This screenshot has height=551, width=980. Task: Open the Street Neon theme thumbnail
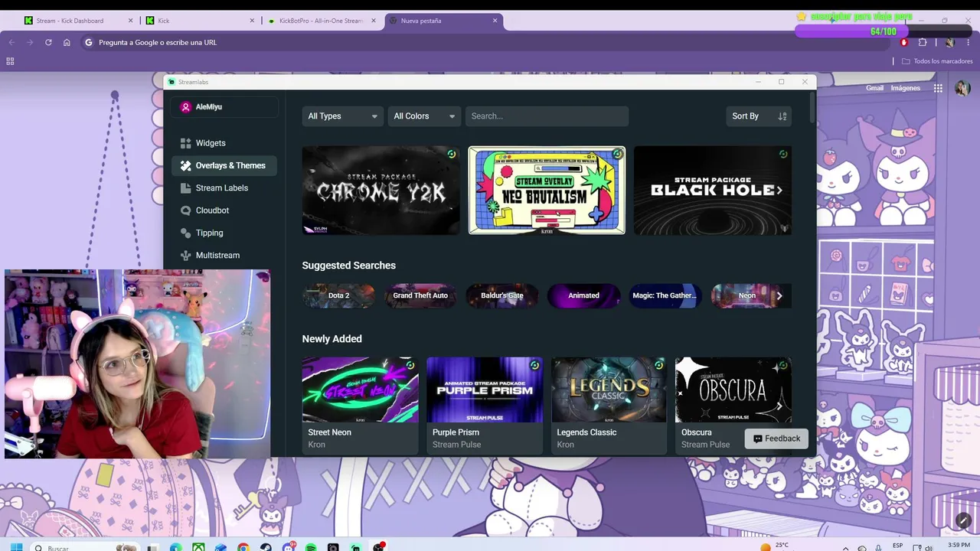pyautogui.click(x=361, y=390)
